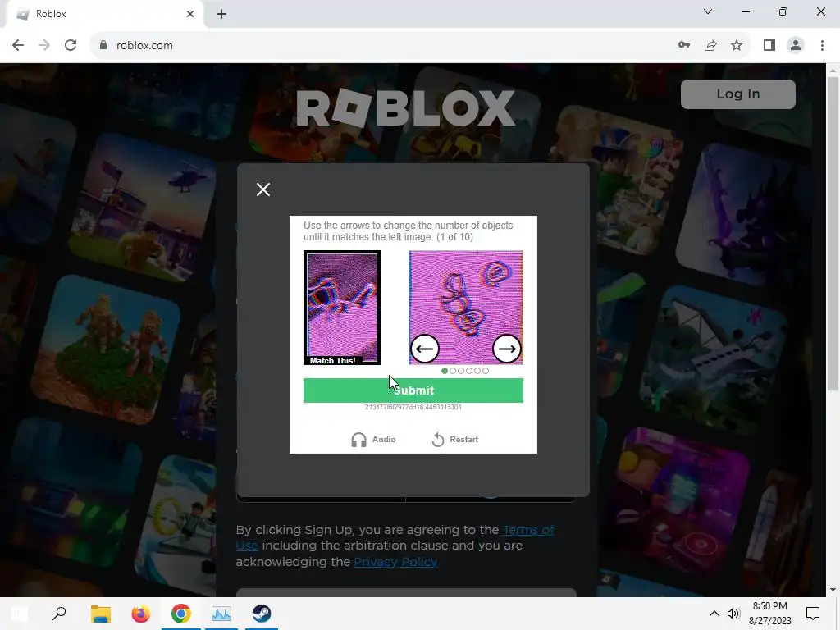Open the Chrome profile menu
This screenshot has height=630, width=840.
[x=796, y=46]
